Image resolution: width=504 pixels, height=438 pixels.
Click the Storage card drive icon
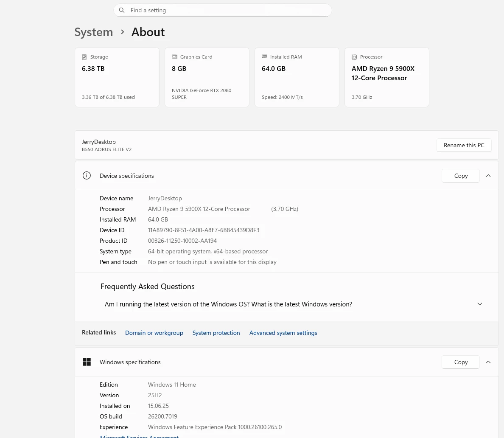coord(84,57)
